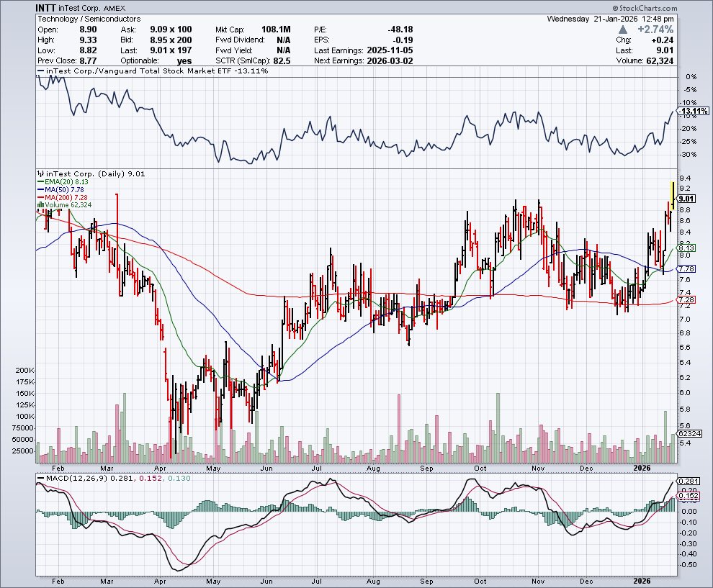Click the green 8.13 EMA tag on the price axis
This screenshot has width=713, height=588.
[686, 248]
